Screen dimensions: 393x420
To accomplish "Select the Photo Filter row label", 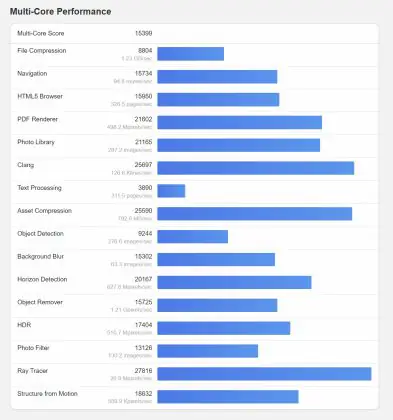I will [x=33, y=348].
